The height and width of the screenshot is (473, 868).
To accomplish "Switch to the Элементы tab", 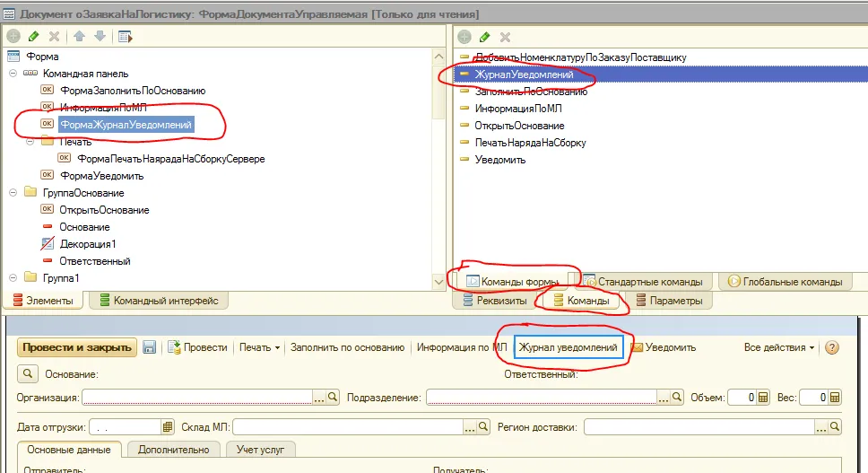I will pos(43,301).
